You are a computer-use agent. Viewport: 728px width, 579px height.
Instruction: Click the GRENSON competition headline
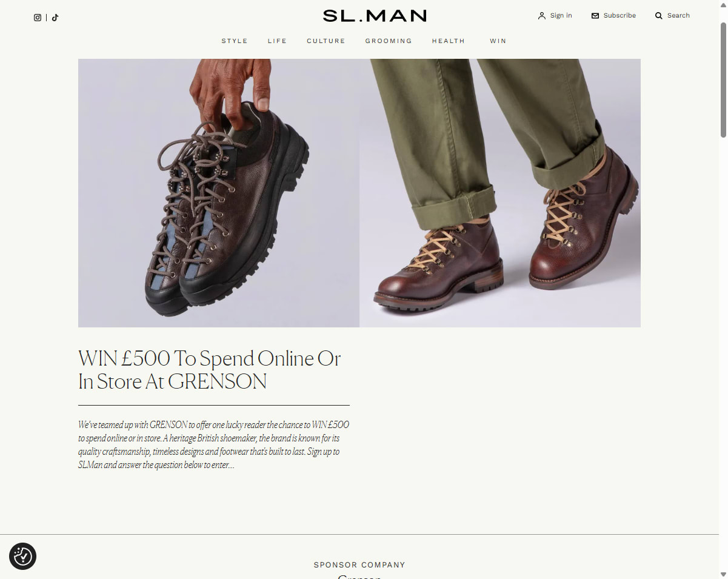(x=210, y=370)
